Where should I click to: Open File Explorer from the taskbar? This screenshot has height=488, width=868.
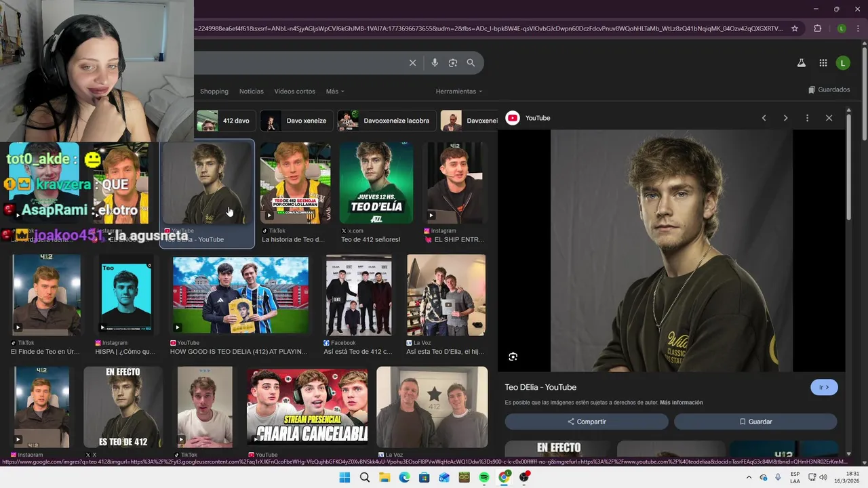pos(384,477)
